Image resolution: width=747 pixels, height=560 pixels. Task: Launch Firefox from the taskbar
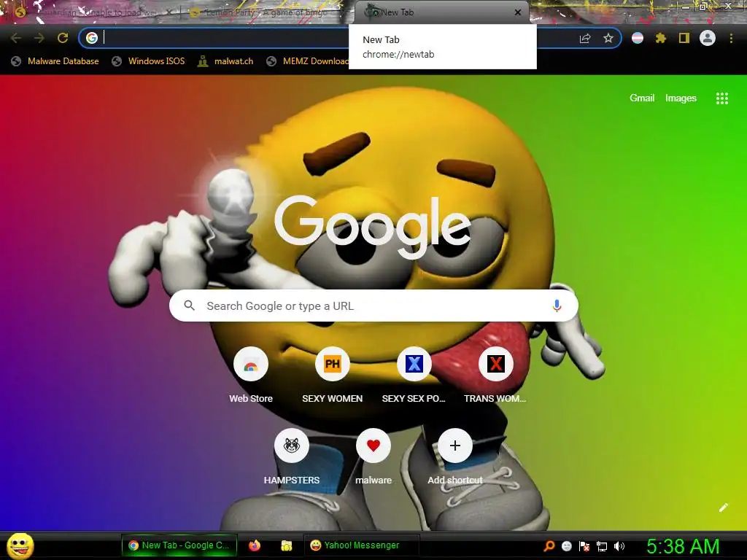point(255,545)
